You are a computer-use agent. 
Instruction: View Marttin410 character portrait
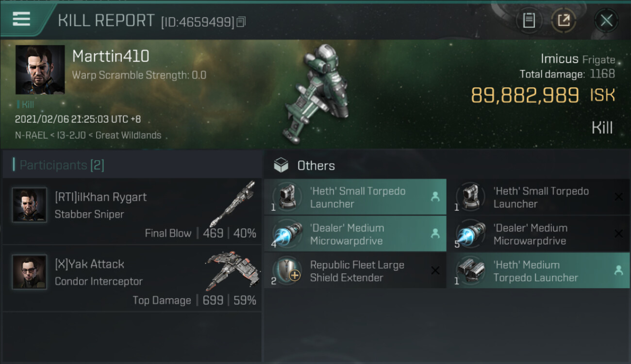pos(40,70)
